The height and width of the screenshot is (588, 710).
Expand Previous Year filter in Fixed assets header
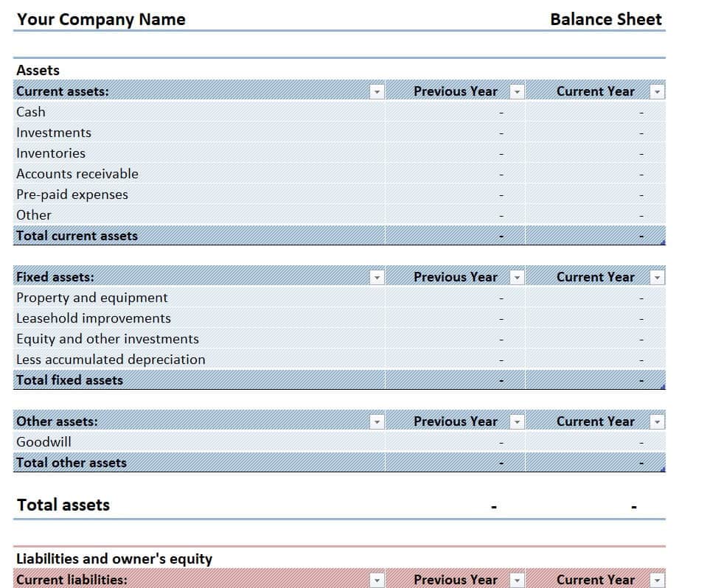tap(517, 278)
